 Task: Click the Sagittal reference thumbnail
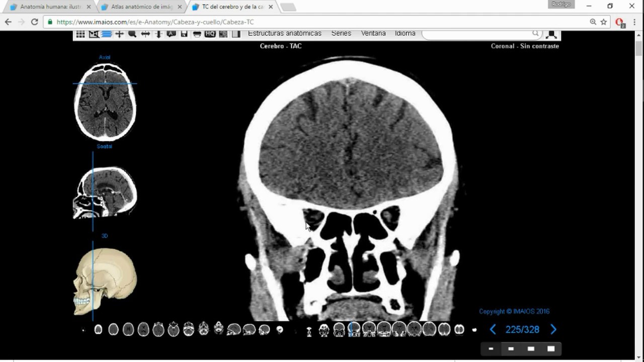point(105,192)
